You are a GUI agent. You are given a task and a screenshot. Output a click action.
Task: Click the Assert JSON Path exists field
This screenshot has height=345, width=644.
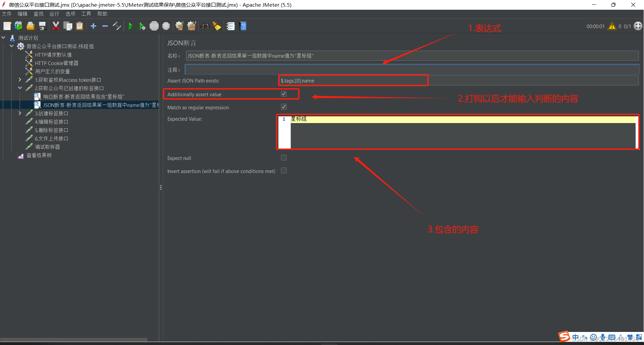pyautogui.click(x=459, y=80)
